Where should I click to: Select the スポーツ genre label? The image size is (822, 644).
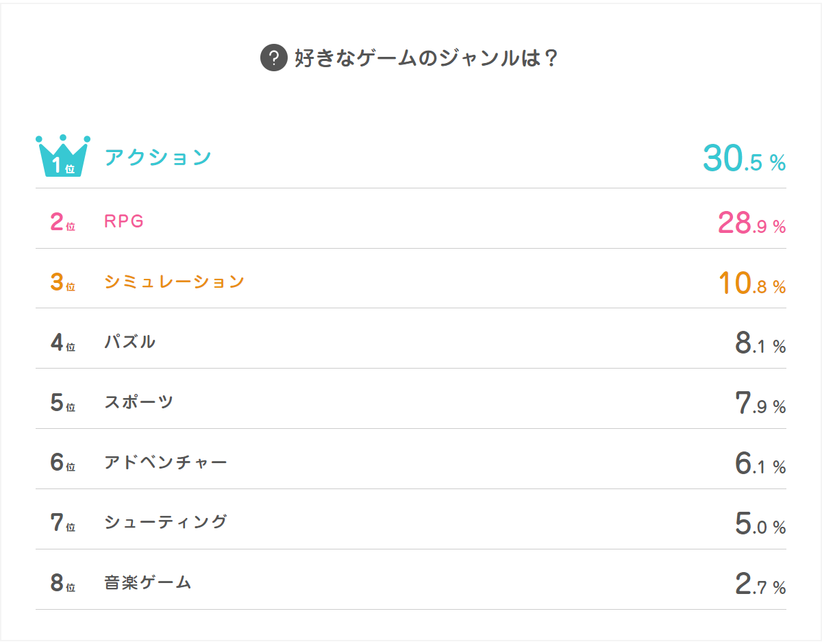tap(139, 401)
